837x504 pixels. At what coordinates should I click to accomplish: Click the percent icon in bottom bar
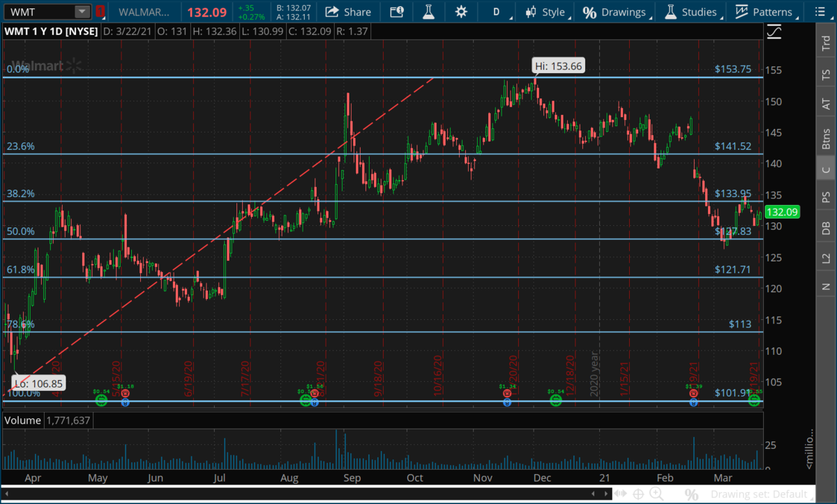(691, 494)
